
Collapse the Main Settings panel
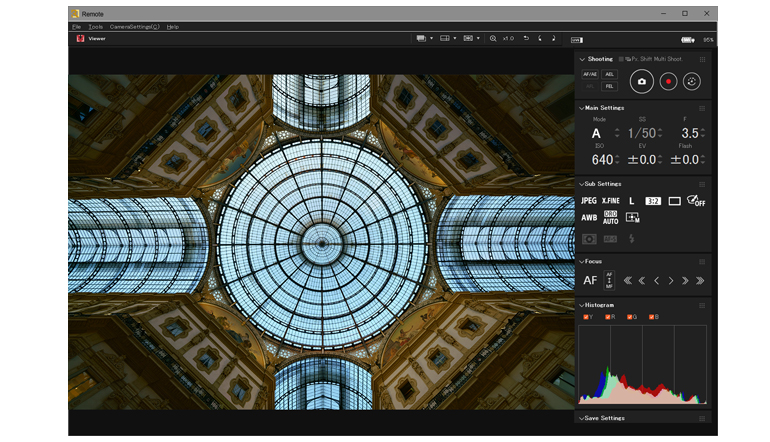click(x=581, y=108)
